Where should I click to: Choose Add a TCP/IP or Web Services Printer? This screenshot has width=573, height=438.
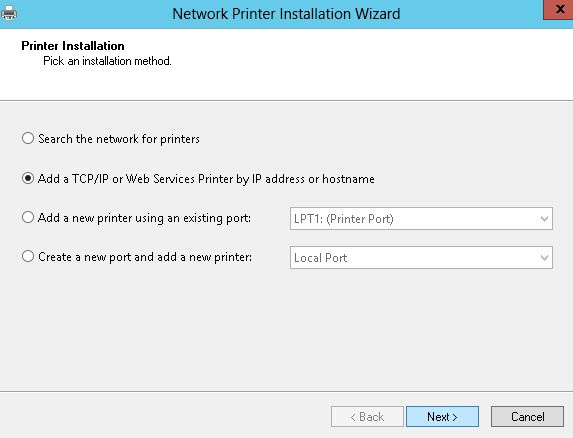click(x=28, y=178)
